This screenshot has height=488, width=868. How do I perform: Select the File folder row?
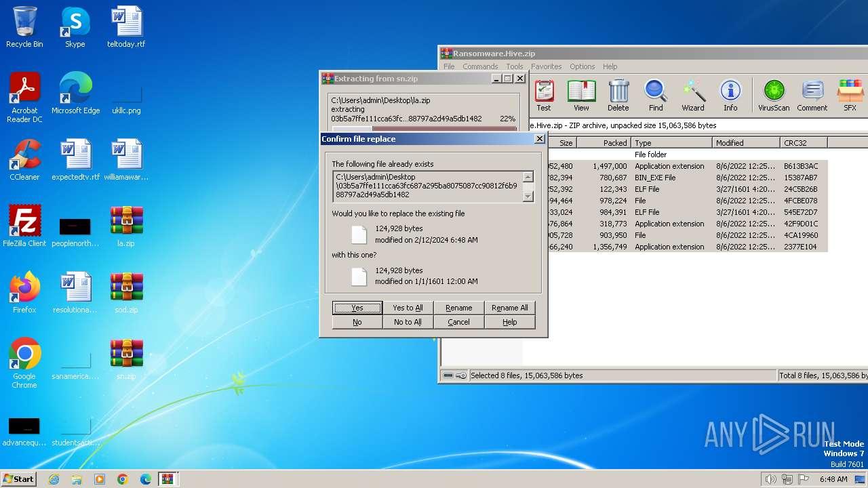point(688,155)
